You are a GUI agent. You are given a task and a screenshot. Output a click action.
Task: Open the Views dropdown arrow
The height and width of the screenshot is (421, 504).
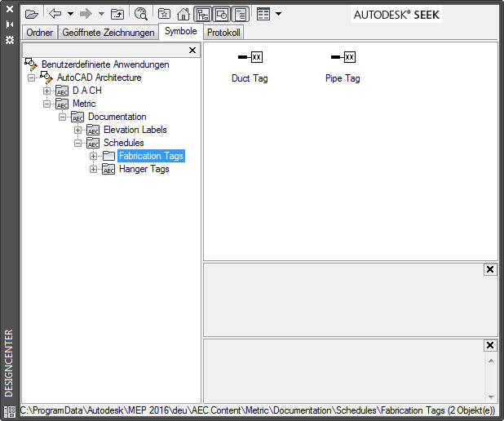(279, 14)
